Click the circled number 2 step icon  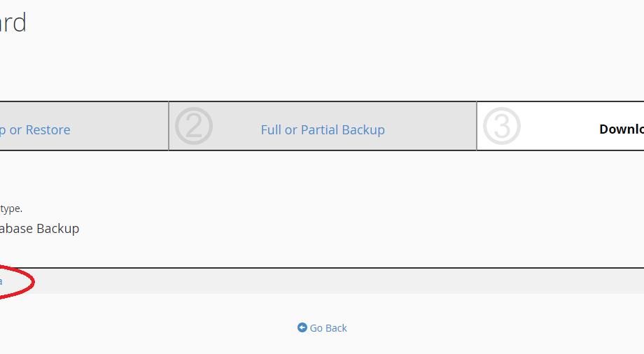pos(194,126)
